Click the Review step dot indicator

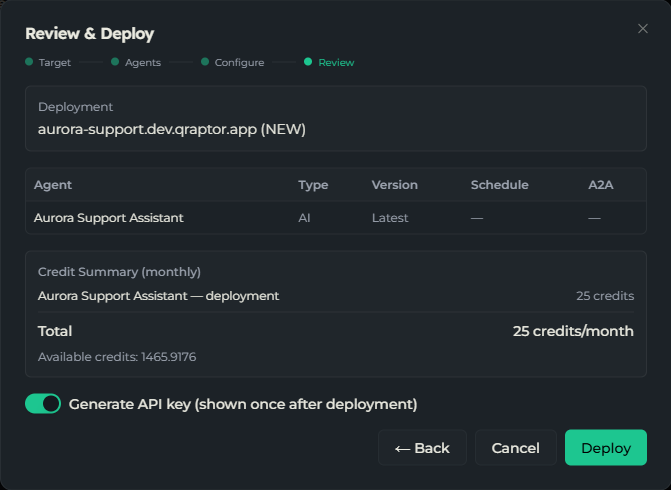pyautogui.click(x=308, y=62)
